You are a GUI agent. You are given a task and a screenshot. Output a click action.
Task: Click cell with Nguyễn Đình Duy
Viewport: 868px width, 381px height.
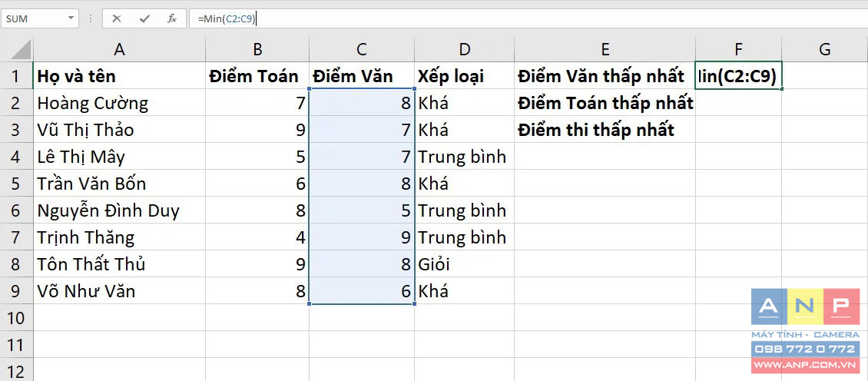tap(108, 210)
